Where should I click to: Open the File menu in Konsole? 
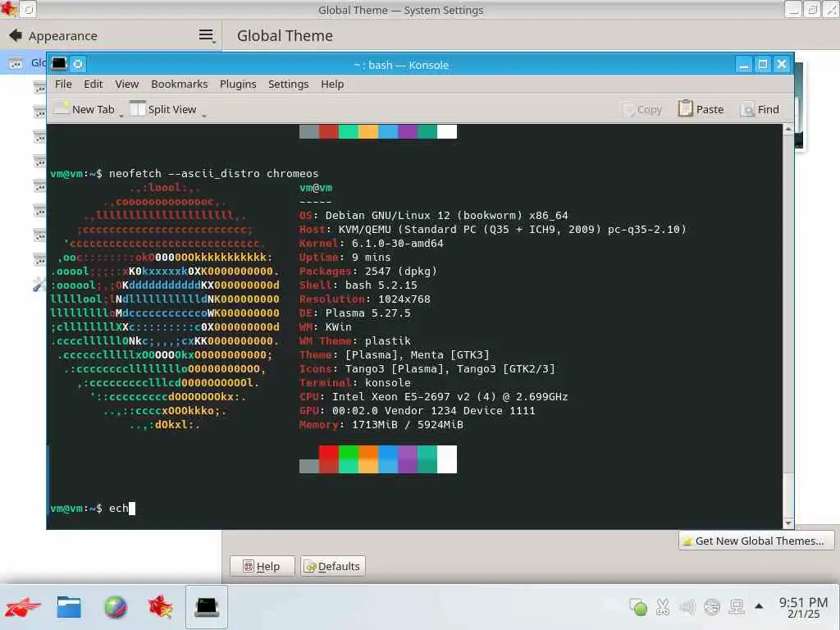[x=62, y=84]
